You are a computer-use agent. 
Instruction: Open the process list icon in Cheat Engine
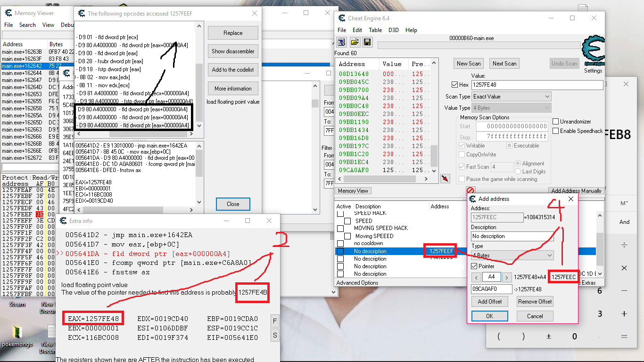341,42
